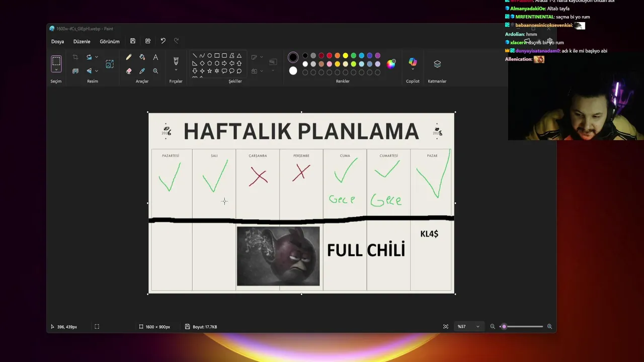Expand the Flip dropdown arrow
Viewport: 644px width, 362px height.
pos(97,71)
